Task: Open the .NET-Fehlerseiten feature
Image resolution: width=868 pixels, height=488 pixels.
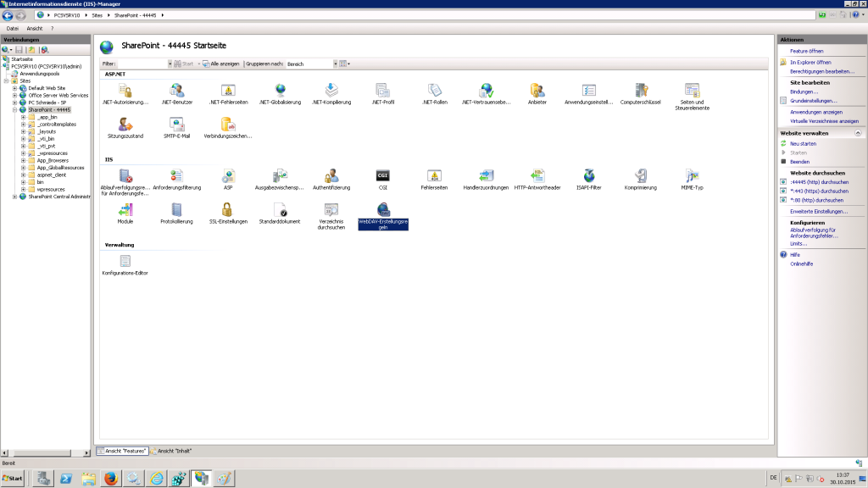Action: pyautogui.click(x=228, y=94)
